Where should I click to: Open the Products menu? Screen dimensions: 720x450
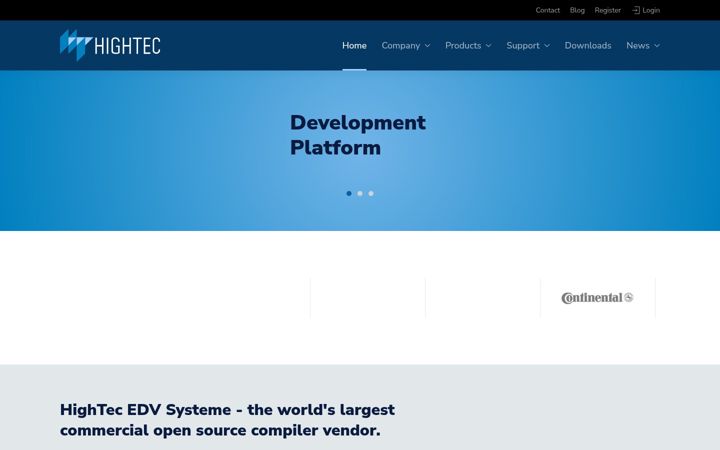click(x=463, y=45)
